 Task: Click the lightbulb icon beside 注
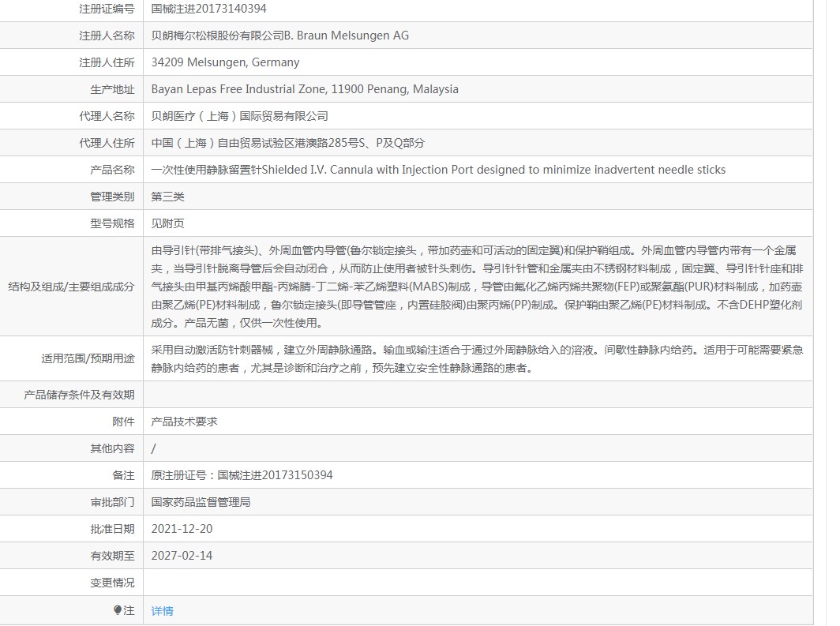pyautogui.click(x=118, y=610)
